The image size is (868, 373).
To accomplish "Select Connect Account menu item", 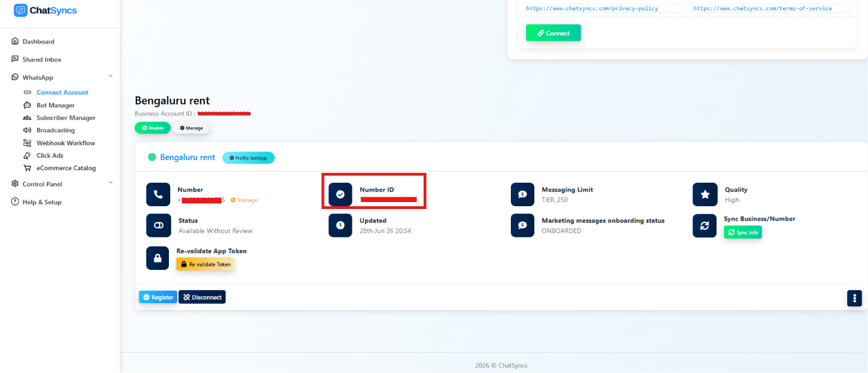I will [x=62, y=92].
